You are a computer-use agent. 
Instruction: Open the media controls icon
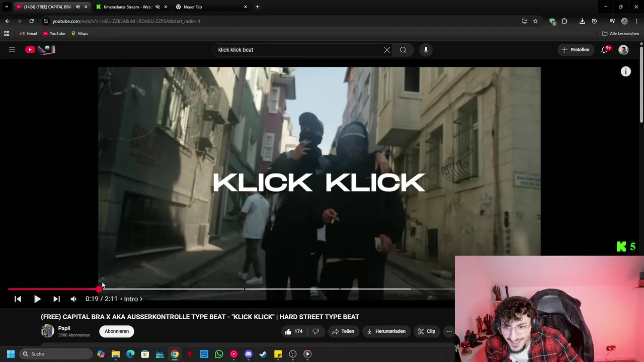612,21
